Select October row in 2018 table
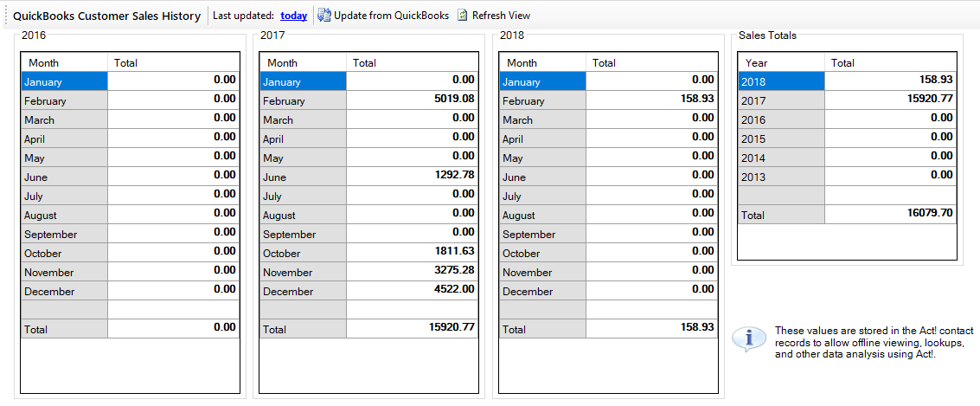This screenshot has width=980, height=406. point(609,253)
